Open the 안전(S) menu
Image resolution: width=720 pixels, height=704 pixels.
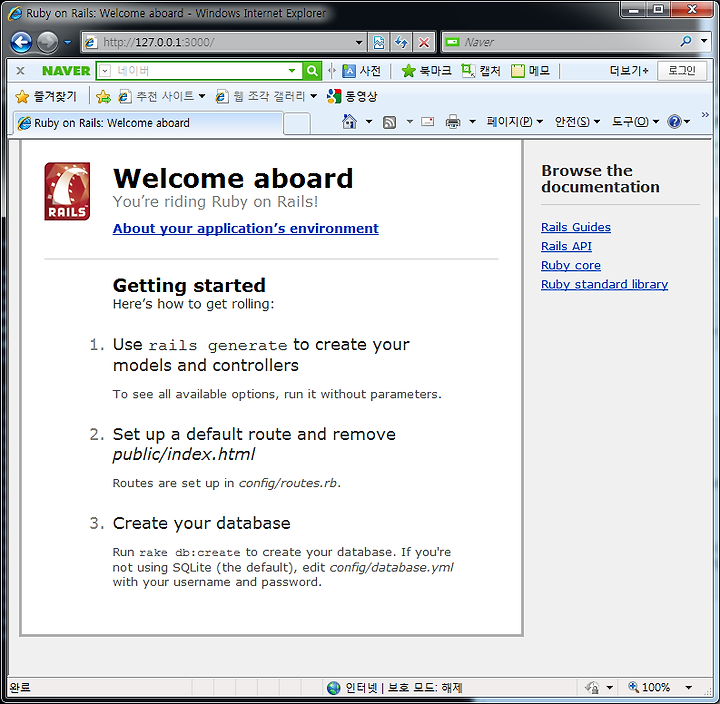pos(577,122)
